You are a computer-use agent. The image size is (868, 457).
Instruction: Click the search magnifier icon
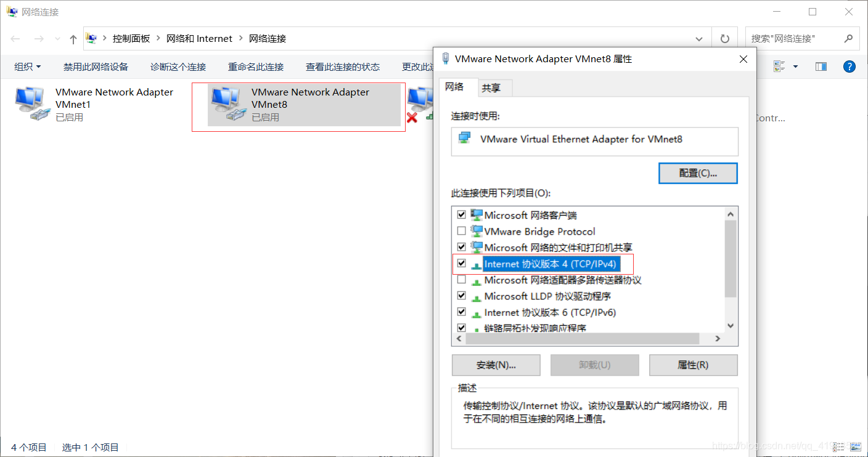click(x=849, y=38)
